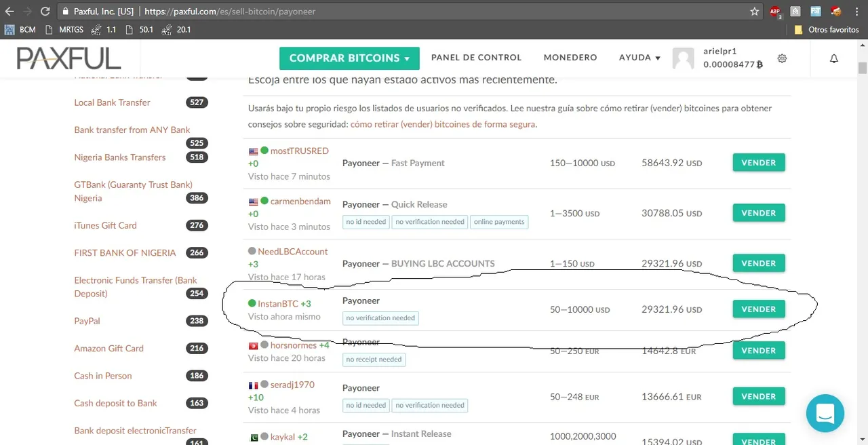This screenshot has height=445, width=868.
Task: Open the live chat bubble
Action: click(x=825, y=413)
